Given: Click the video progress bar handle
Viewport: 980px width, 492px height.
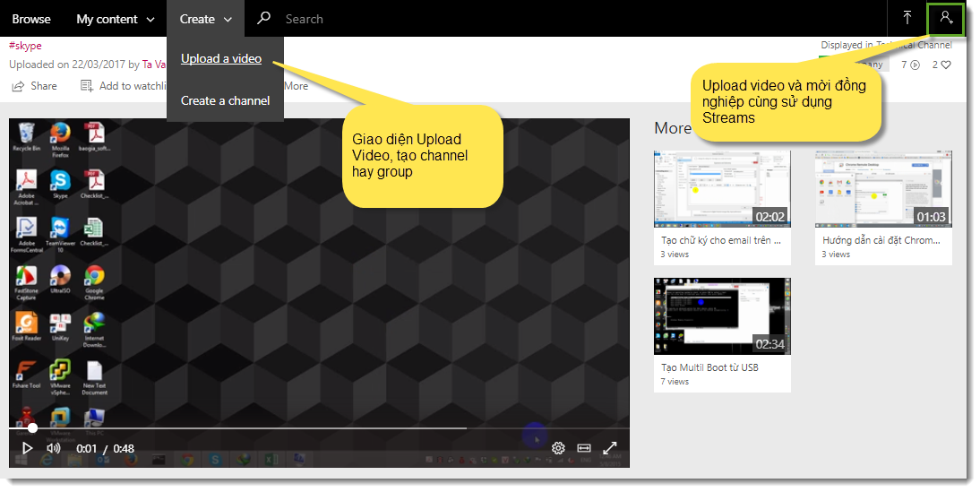Looking at the screenshot, I should [x=32, y=428].
